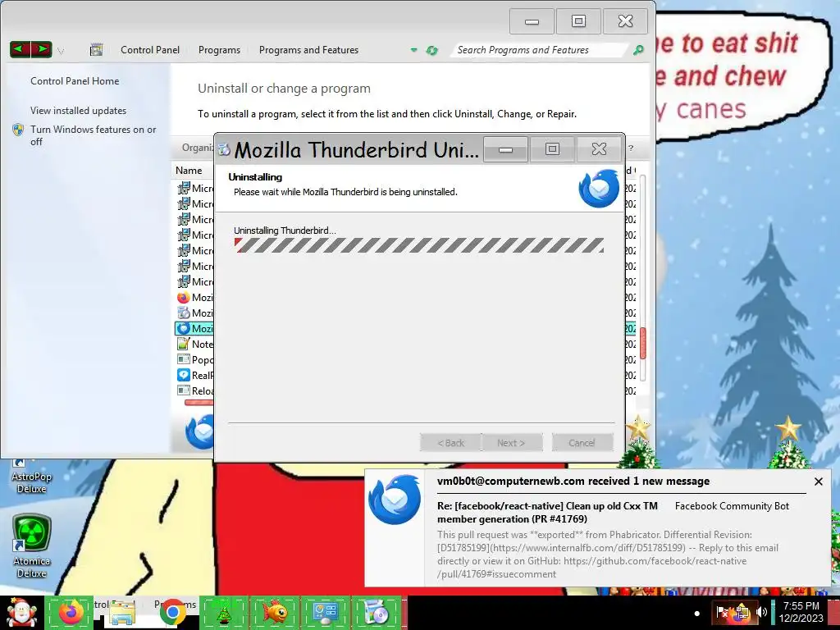The width and height of the screenshot is (840, 630).
Task: Click the uninstall progress bar
Action: click(419, 245)
